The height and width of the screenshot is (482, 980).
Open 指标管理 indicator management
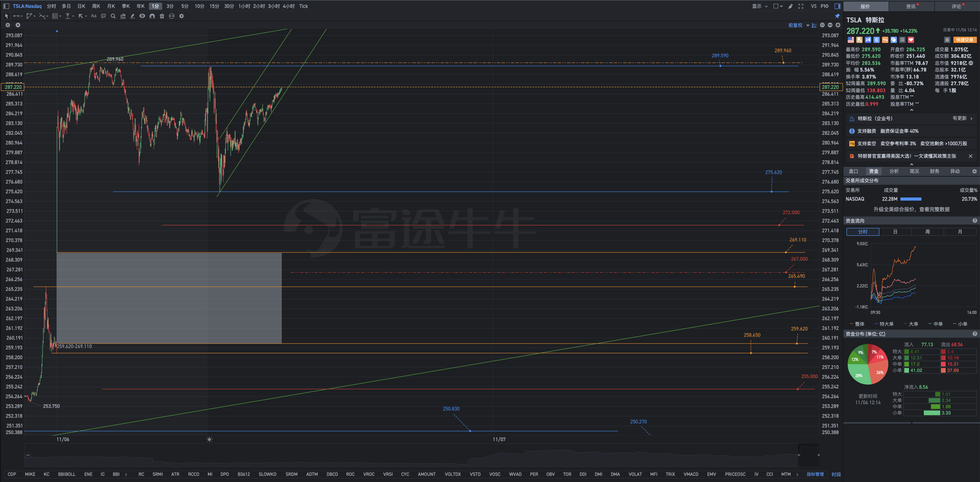coord(815,475)
